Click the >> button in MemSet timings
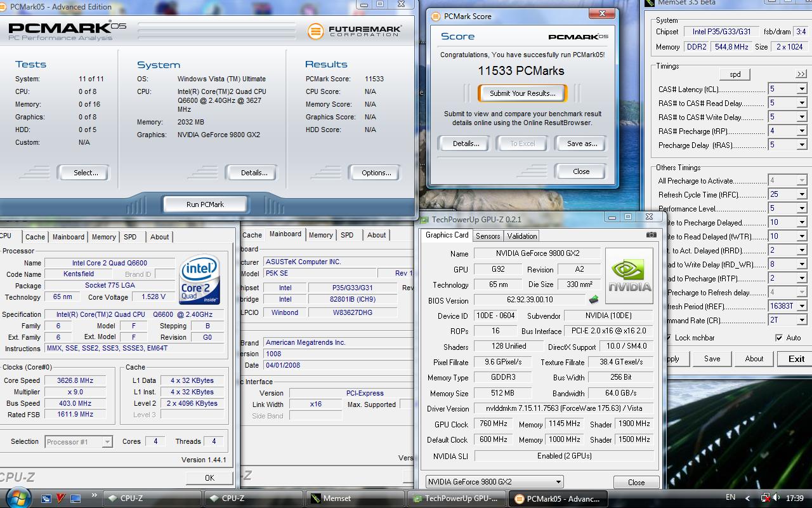This screenshot has height=508, width=812. pos(801,74)
